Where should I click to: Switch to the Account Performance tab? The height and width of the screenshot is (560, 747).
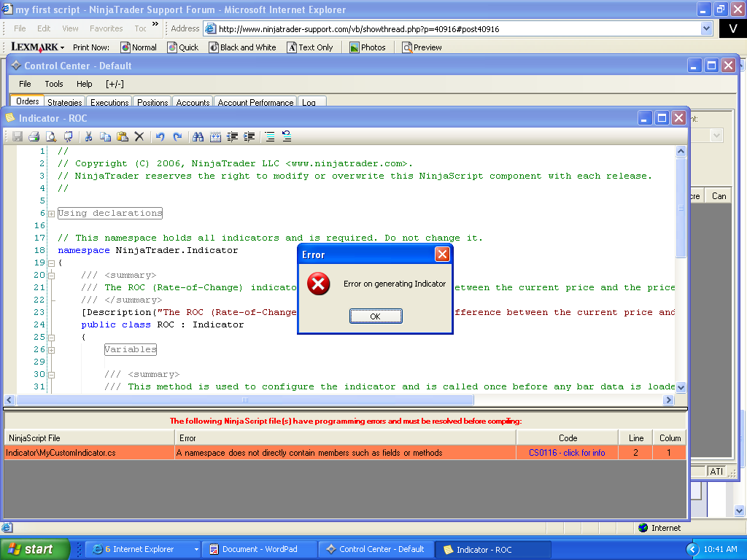click(x=255, y=102)
